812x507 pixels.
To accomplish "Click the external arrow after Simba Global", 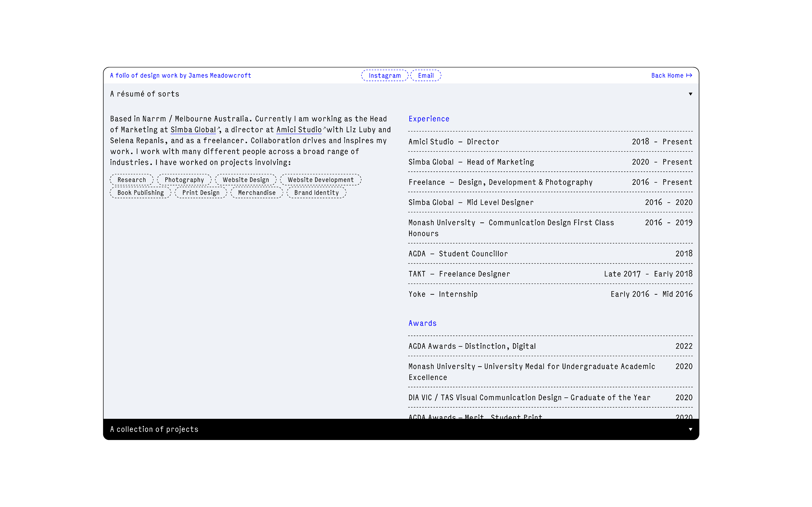I will [218, 128].
